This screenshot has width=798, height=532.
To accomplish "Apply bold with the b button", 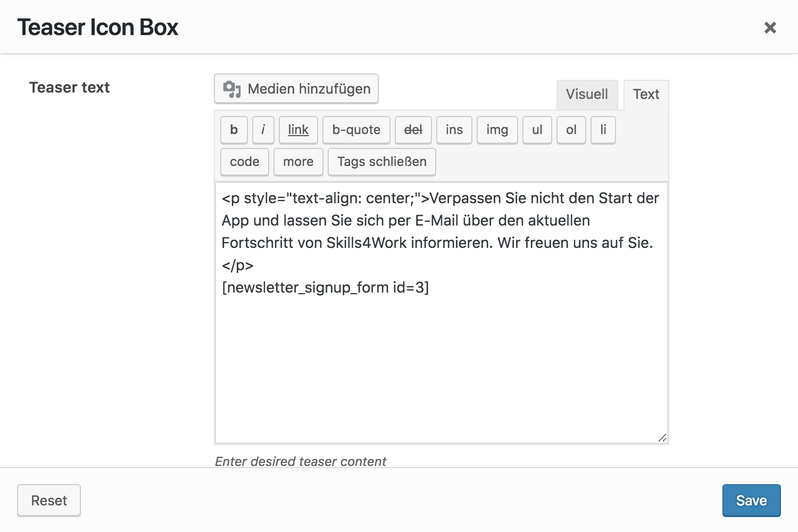I will [x=234, y=130].
